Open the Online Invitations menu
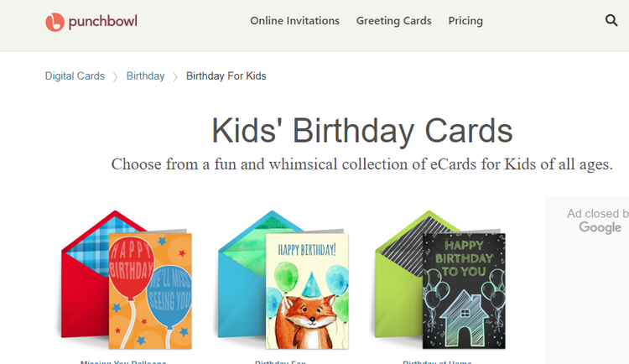This screenshot has height=364, width=629. click(294, 21)
